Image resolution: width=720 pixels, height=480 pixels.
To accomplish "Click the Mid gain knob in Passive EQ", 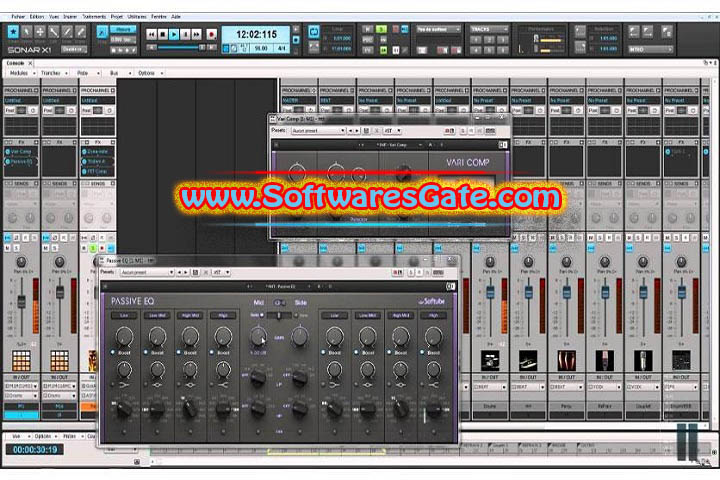I will [258, 337].
